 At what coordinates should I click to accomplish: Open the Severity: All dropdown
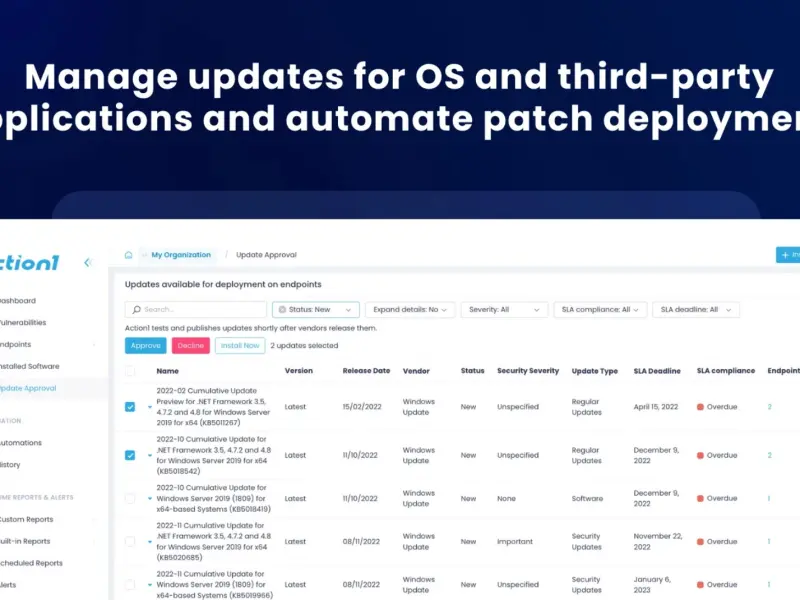coord(504,309)
